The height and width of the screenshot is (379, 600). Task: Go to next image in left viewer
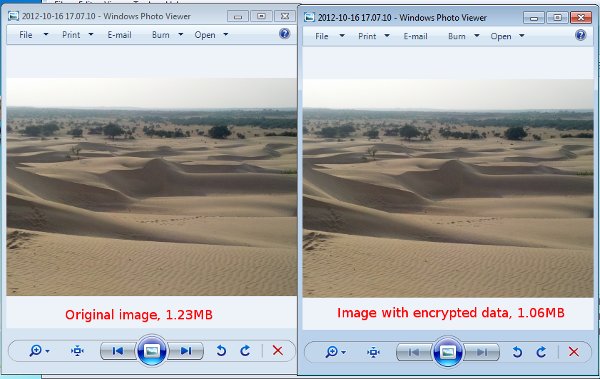[x=186, y=351]
